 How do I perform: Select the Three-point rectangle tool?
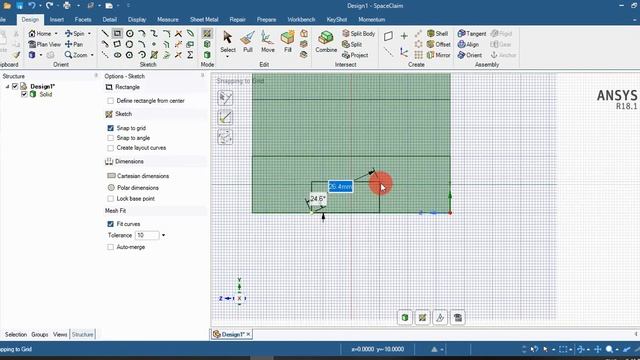[x=117, y=44]
